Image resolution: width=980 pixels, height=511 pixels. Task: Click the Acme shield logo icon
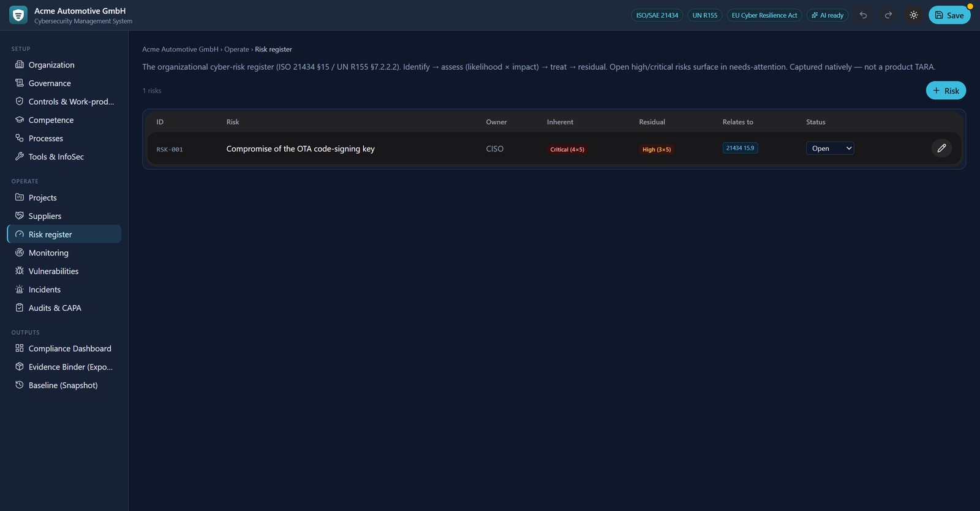coord(18,15)
